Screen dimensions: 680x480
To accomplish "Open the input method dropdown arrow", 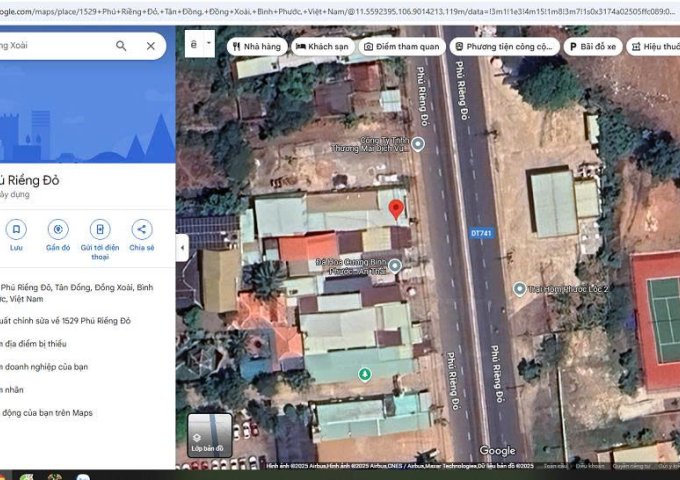I will pyautogui.click(x=207, y=45).
